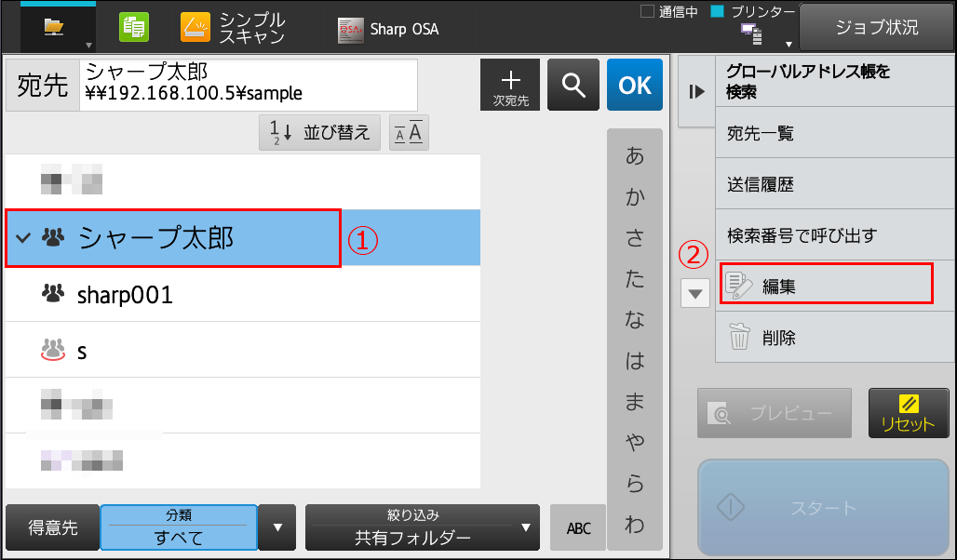Choose 編集 edit from action panel

[826, 285]
